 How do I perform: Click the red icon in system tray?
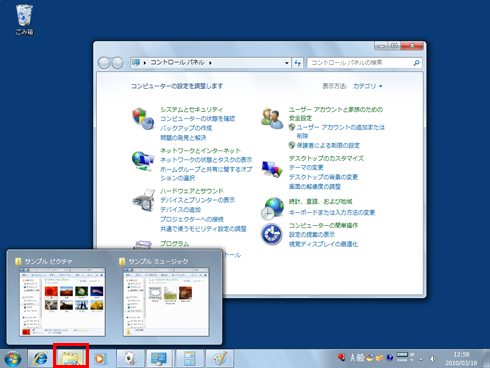[x=341, y=357]
